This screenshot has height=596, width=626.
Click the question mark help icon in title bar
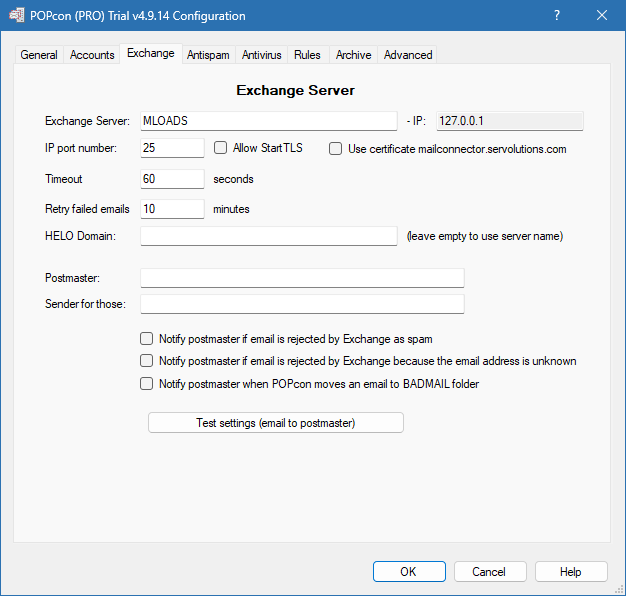click(x=556, y=16)
